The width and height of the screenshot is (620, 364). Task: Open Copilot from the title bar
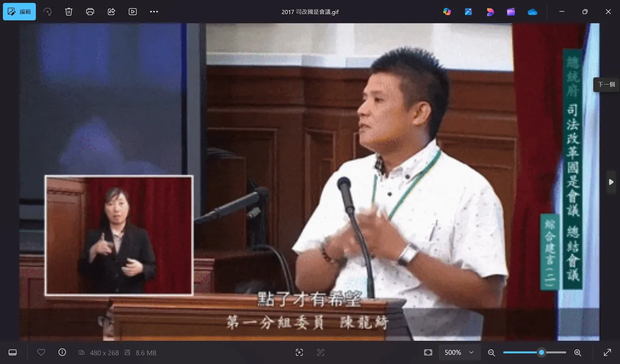tap(447, 11)
